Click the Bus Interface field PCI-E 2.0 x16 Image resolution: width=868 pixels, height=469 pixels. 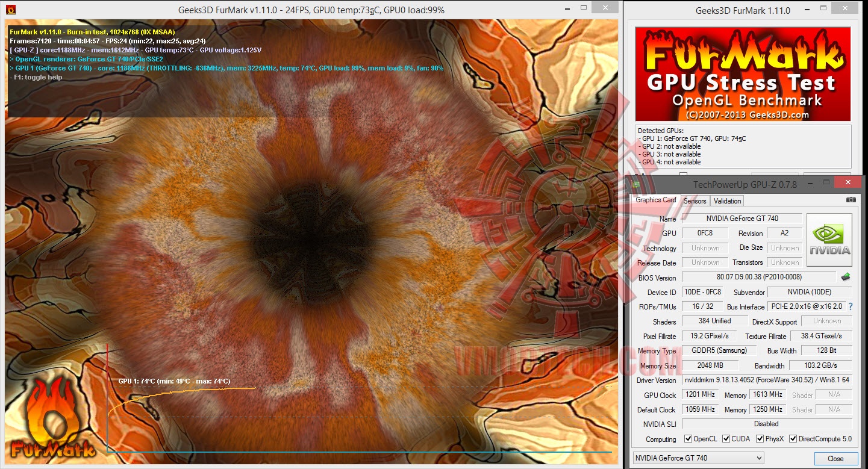807,306
